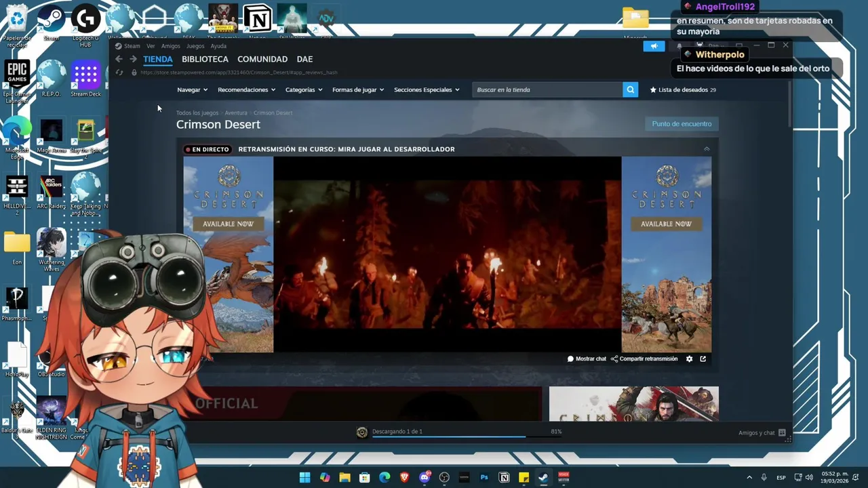Image resolution: width=868 pixels, height=488 pixels.
Task: Launch Phasmophobia desktop shortcut
Action: coord(17,304)
